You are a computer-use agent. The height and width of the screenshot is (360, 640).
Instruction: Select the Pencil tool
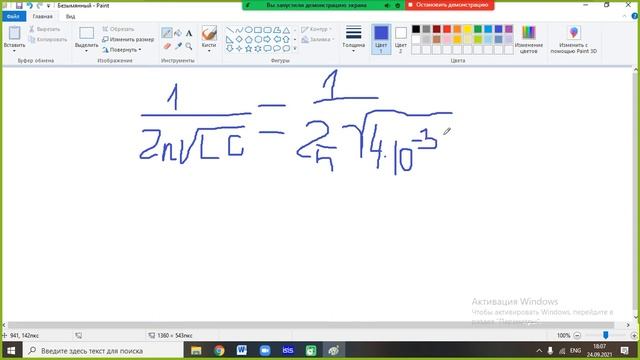(167, 33)
